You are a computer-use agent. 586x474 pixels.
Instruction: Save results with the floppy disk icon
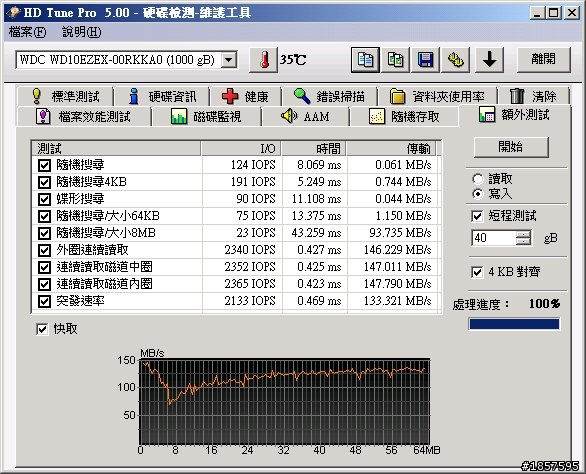coord(425,60)
